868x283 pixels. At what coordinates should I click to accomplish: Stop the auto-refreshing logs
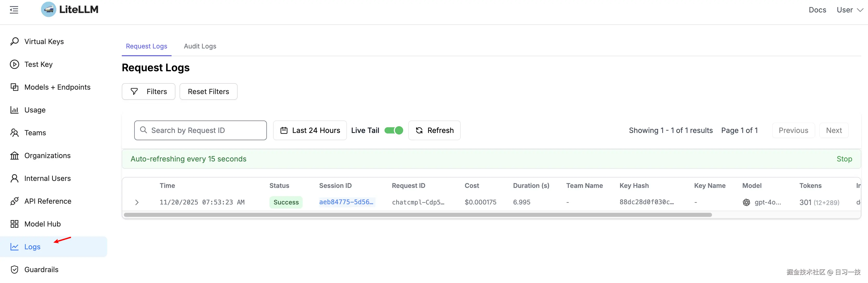844,159
